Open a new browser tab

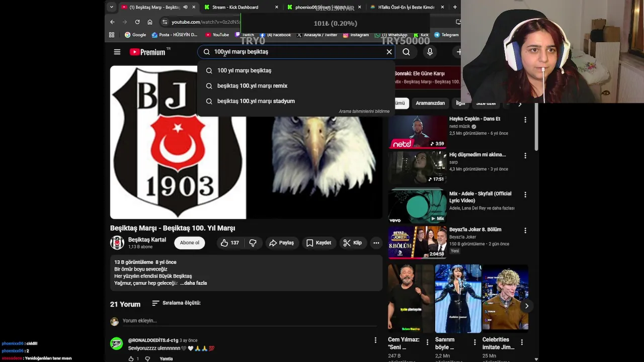455,7
